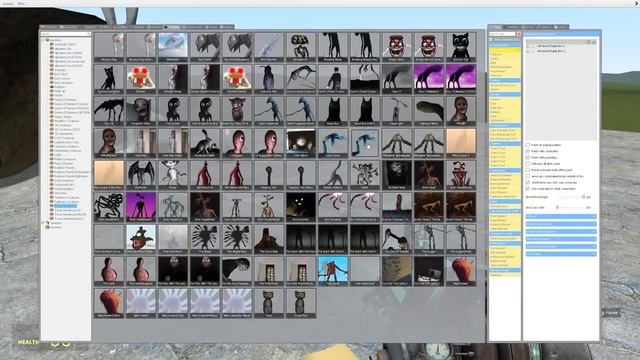Expand the Contraption Spawner section
640x360 pixels.
[560, 231]
